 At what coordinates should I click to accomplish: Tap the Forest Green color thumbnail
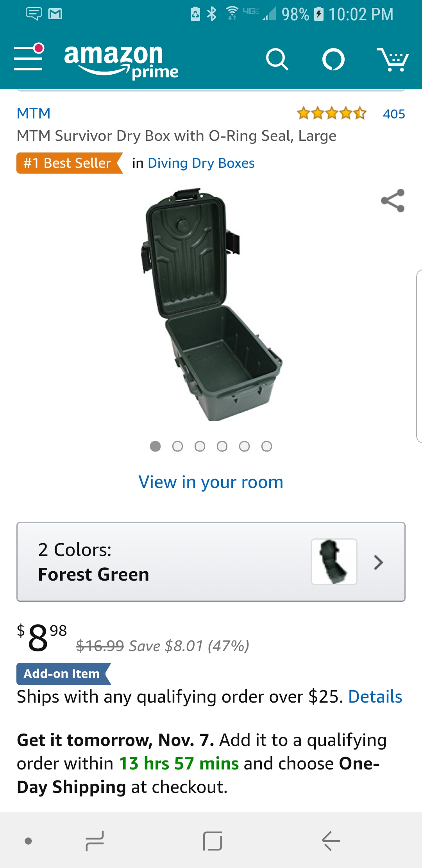coord(334,562)
